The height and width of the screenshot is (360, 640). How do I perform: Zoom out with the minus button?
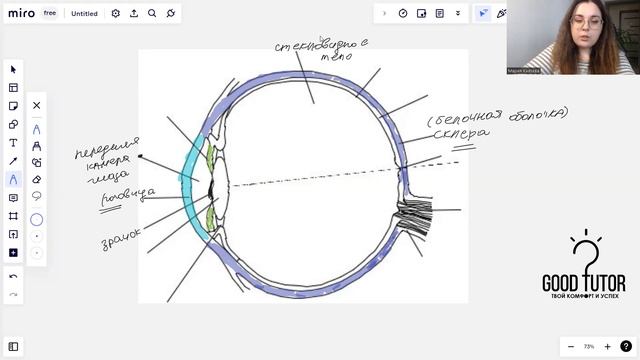coord(571,347)
